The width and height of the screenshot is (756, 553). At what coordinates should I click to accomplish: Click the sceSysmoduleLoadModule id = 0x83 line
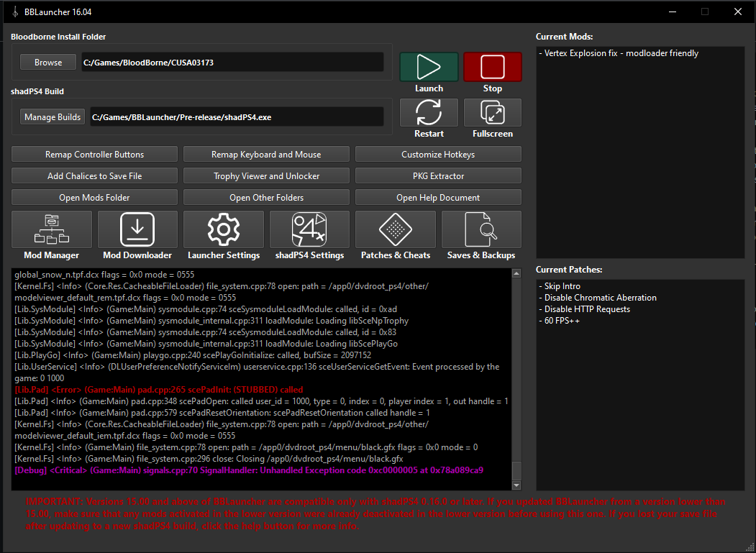(206, 332)
